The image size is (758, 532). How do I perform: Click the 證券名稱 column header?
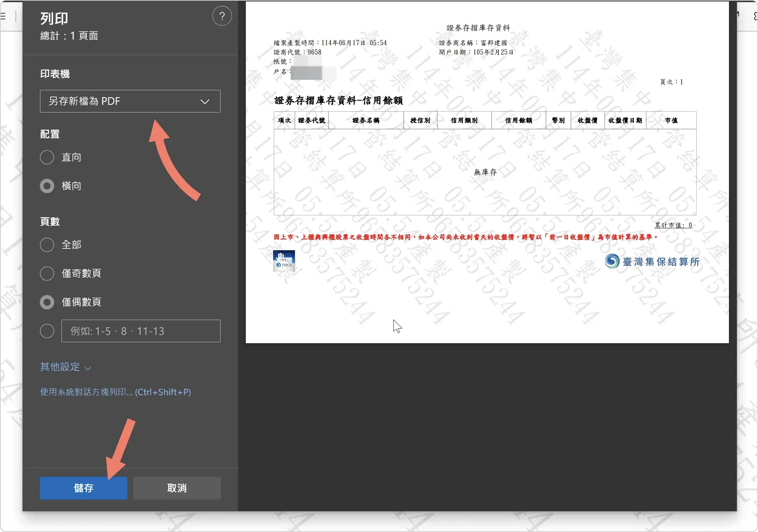coord(366,120)
